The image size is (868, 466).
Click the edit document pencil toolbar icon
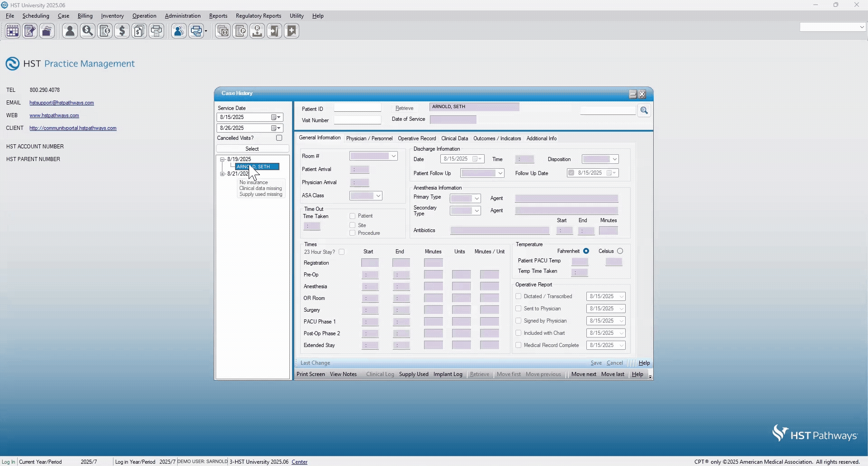tap(30, 31)
